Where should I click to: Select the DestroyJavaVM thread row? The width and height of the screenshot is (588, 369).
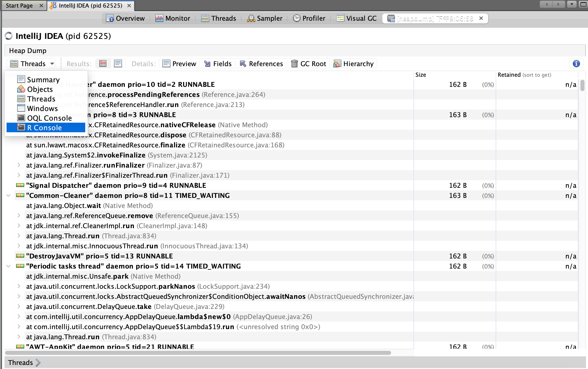[99, 256]
